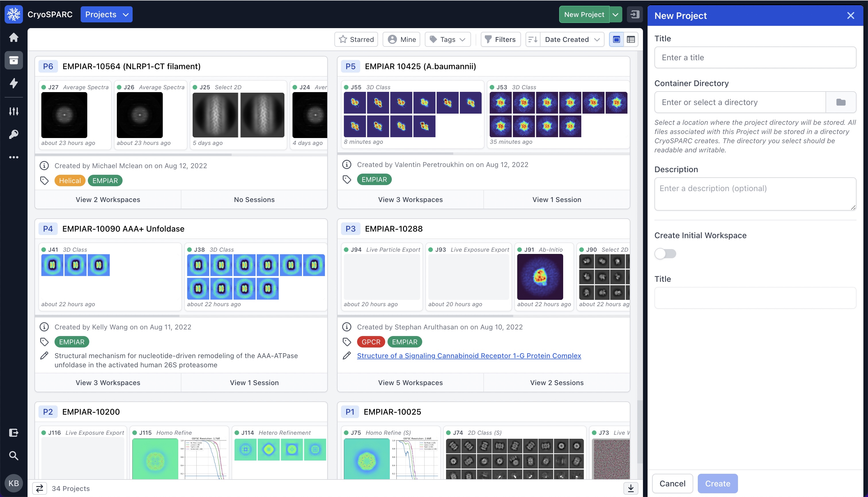Click the sort direction icon
The height and width of the screenshot is (497, 868).
pos(533,40)
